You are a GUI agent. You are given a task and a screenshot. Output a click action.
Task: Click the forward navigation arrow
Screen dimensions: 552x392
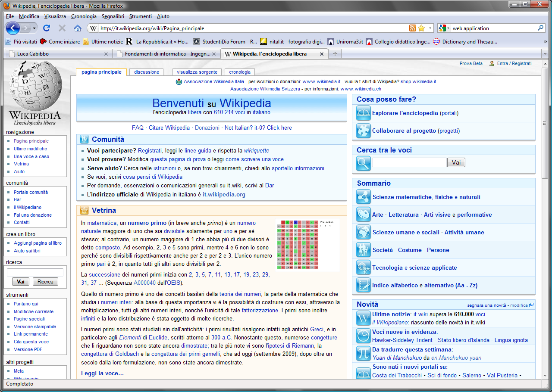click(x=26, y=28)
